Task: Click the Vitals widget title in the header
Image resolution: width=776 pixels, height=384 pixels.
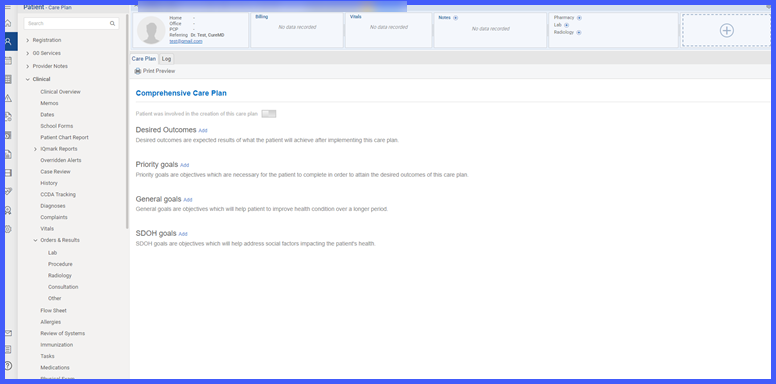Action: tap(355, 17)
